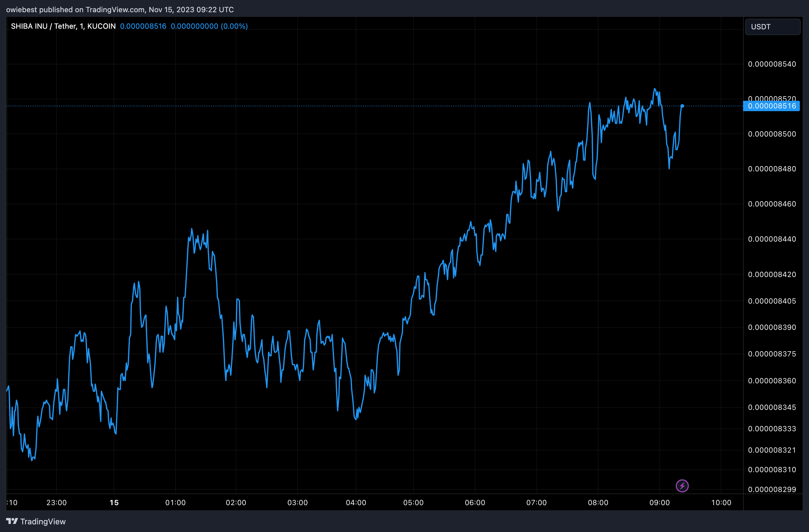Image resolution: width=809 pixels, height=532 pixels.
Task: Select the 23:00 time axis label
Action: pyautogui.click(x=56, y=502)
